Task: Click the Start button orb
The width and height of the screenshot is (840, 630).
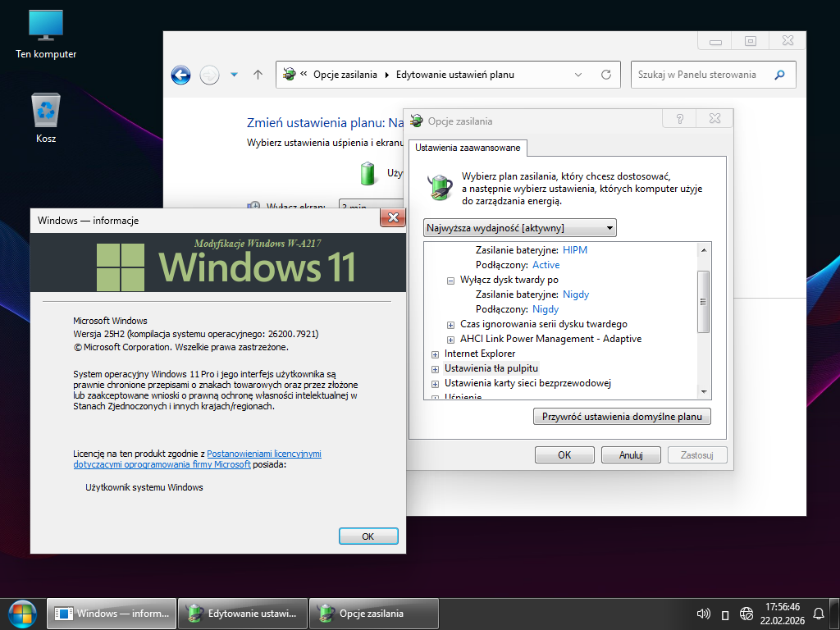Action: coord(22,613)
